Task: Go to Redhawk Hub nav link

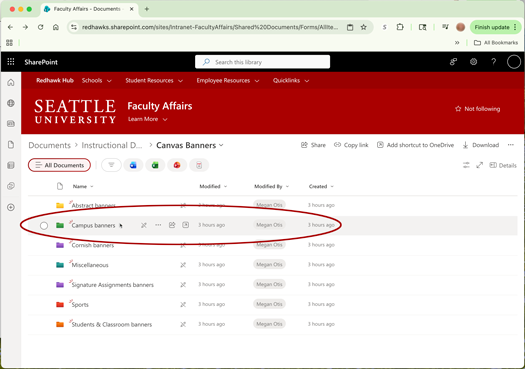Action: pos(55,80)
